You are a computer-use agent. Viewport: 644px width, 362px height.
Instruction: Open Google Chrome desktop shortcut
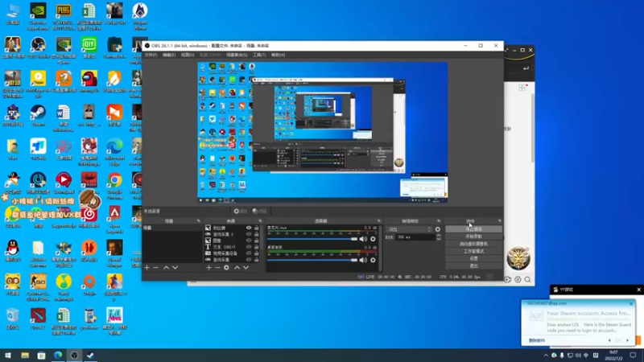click(x=114, y=186)
